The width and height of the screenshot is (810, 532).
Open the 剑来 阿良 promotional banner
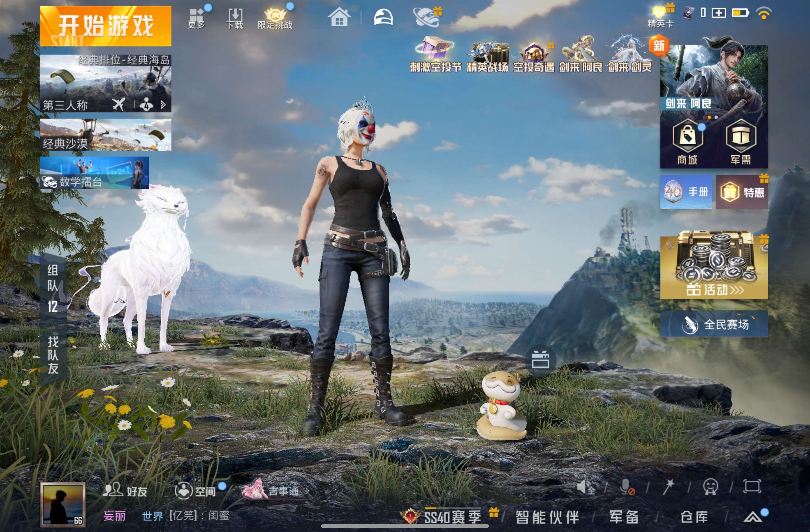coord(714,78)
